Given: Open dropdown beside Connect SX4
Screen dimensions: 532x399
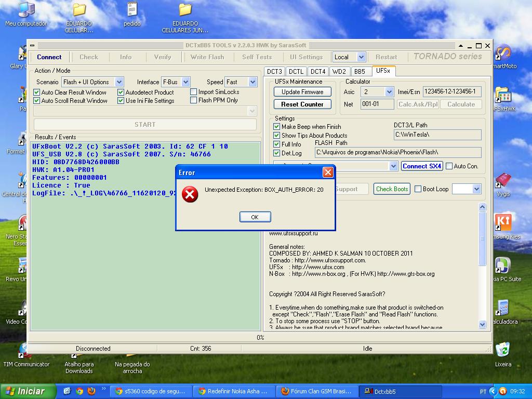Looking at the screenshot, I should click(393, 166).
